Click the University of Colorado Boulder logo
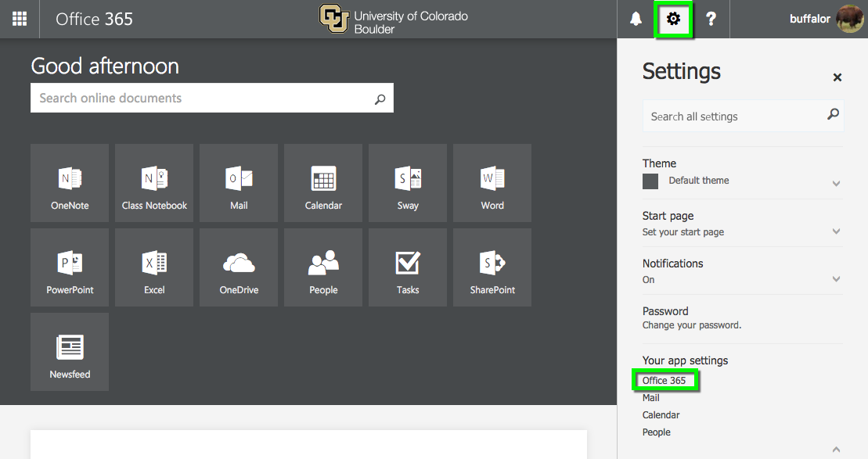 394,20
